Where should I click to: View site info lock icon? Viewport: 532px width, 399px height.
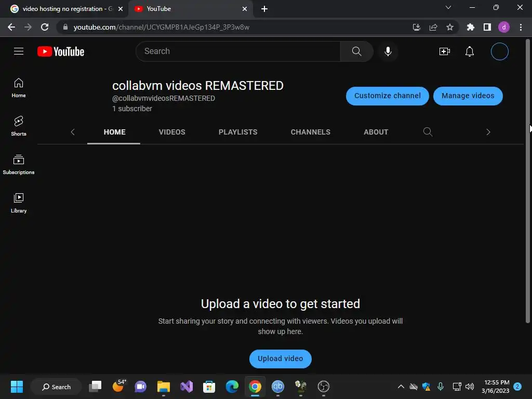[x=65, y=27]
